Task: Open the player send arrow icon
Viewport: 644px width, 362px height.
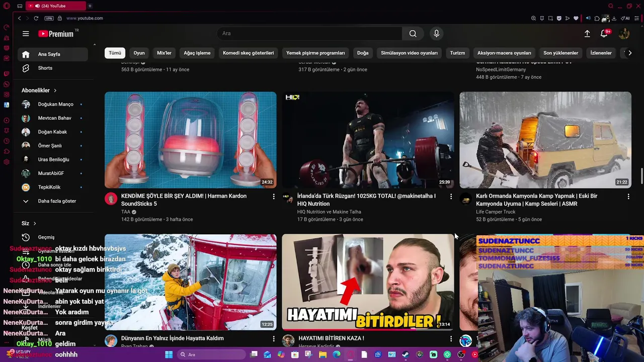Action: point(568,18)
